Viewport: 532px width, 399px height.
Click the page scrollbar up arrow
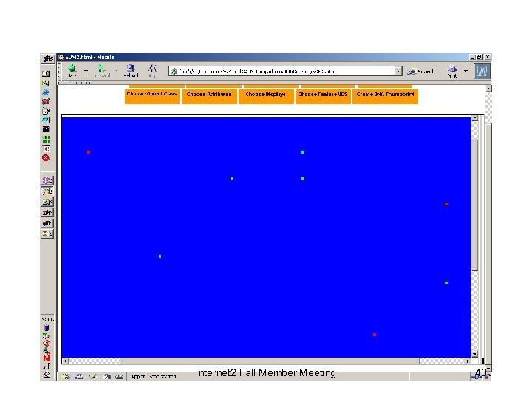tap(488, 89)
